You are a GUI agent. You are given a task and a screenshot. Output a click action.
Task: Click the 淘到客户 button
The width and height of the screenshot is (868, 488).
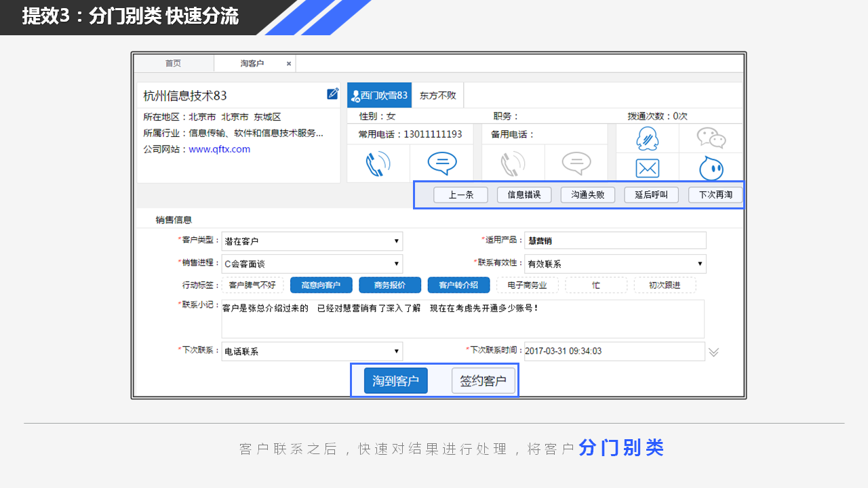395,381
